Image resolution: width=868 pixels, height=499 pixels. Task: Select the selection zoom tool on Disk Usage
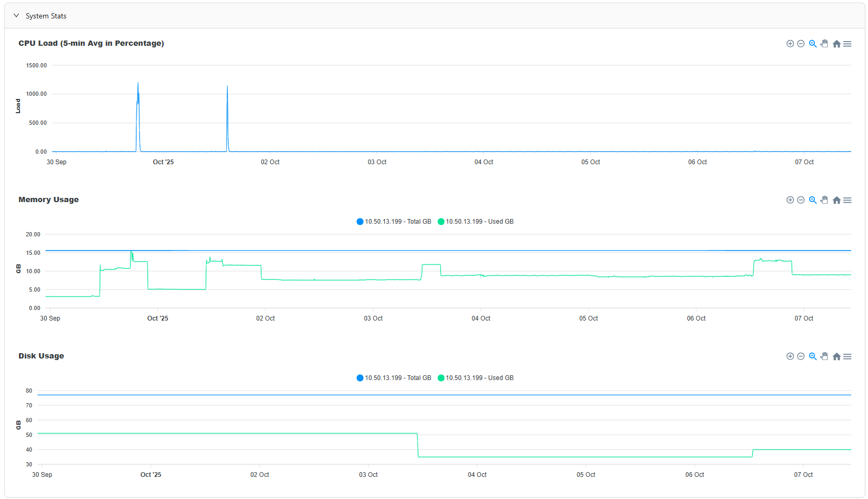pyautogui.click(x=813, y=356)
